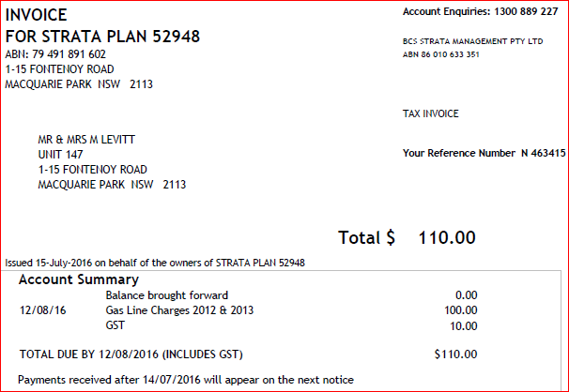Click the Payments received after 14/07/2016 note
The image size is (569, 392).
(186, 380)
